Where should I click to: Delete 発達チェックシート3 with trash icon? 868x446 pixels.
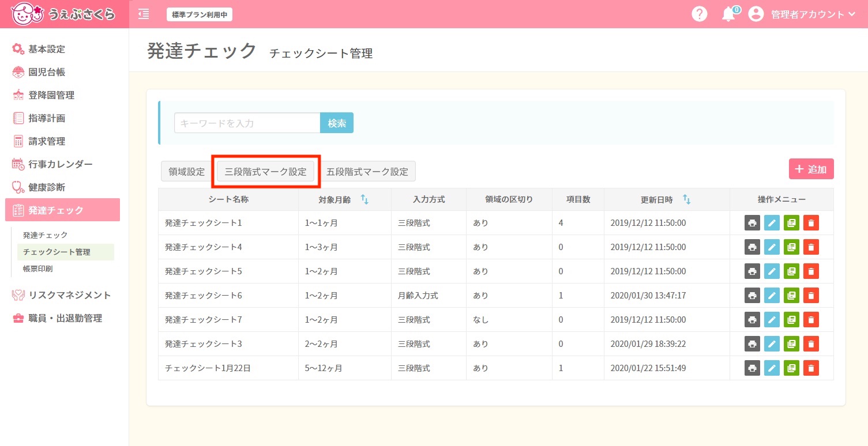[811, 344]
